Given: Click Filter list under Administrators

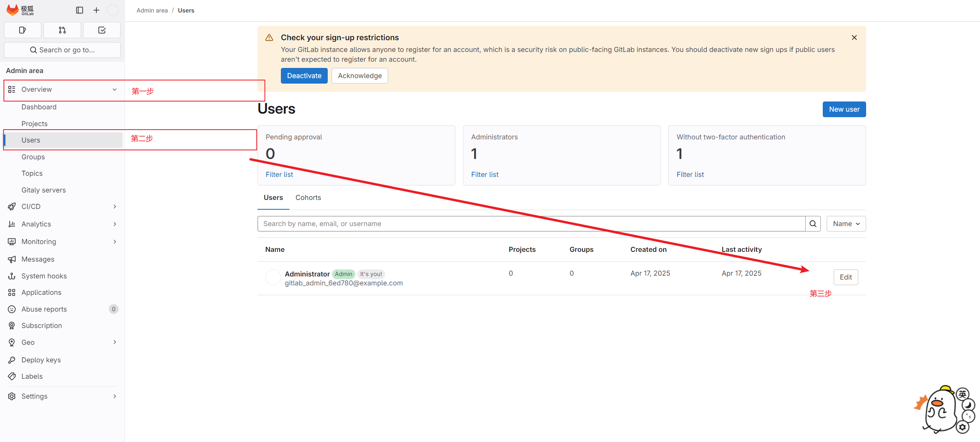Looking at the screenshot, I should click(485, 175).
